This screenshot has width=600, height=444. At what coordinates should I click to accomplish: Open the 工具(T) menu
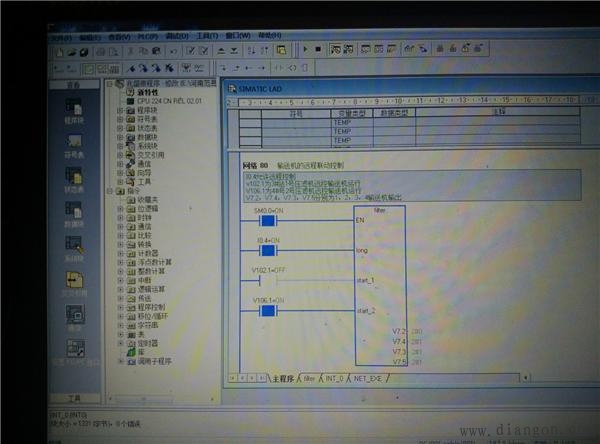[208, 36]
